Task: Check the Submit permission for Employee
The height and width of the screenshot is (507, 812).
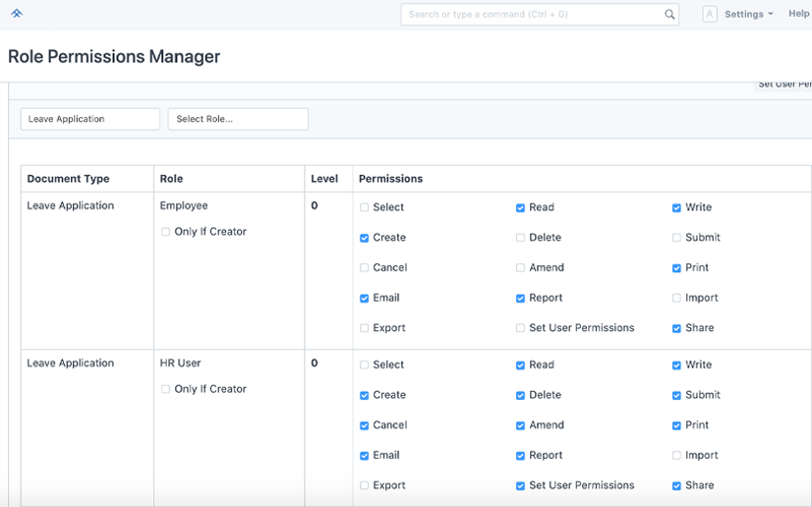Action: click(x=676, y=238)
